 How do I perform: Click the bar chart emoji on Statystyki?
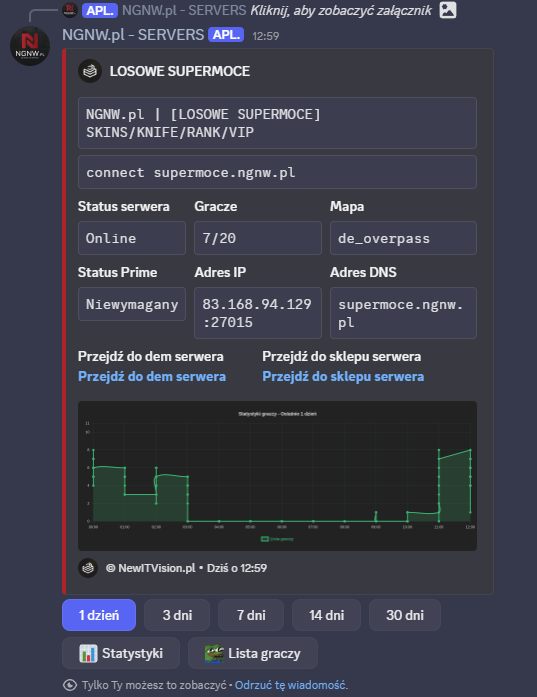88,653
